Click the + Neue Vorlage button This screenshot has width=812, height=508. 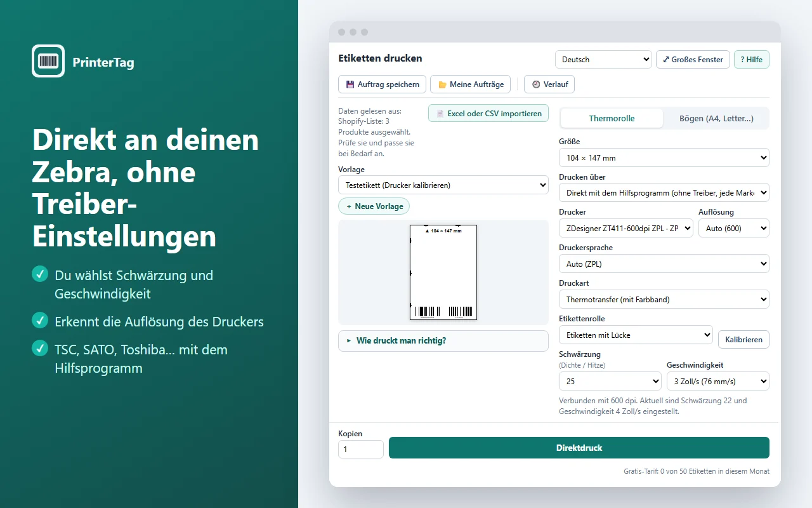click(x=374, y=206)
